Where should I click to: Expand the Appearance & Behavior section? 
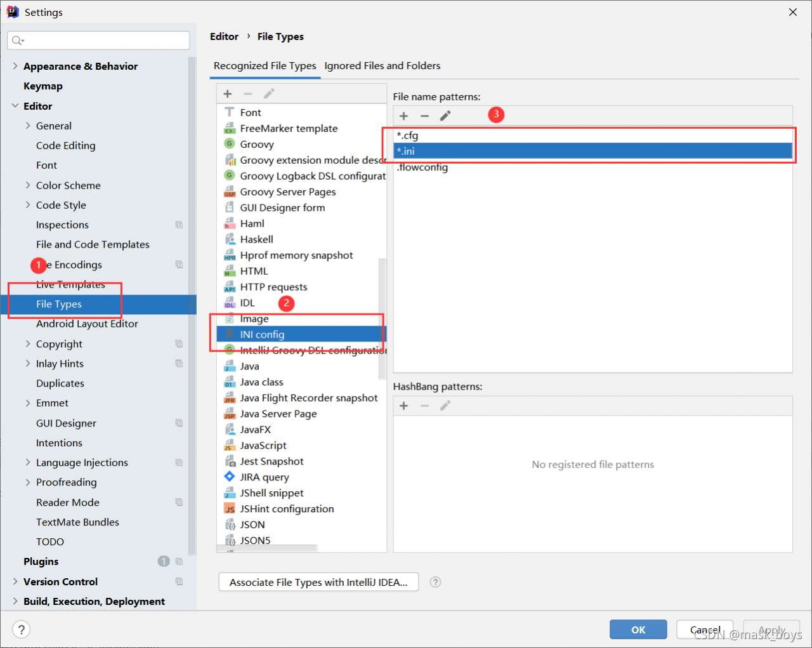(x=15, y=66)
